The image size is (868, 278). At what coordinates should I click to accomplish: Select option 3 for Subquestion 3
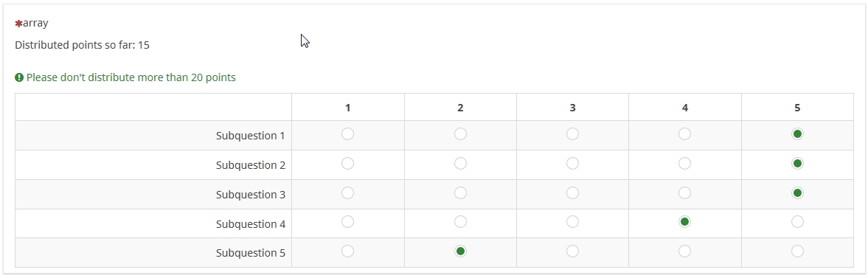click(x=572, y=192)
